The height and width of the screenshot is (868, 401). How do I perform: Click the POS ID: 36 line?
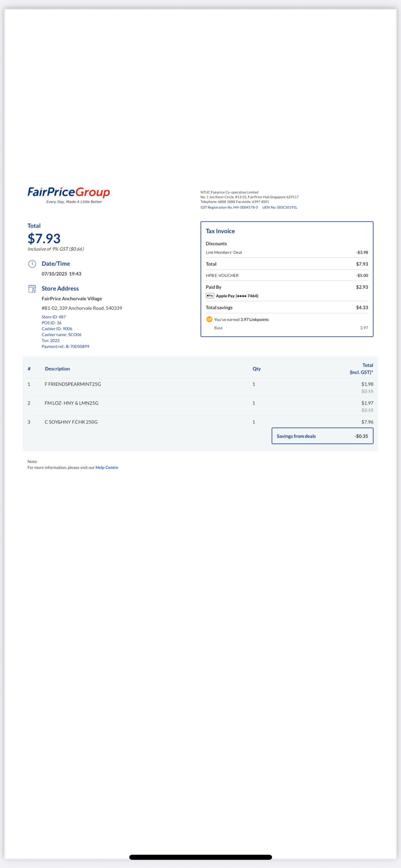tap(51, 323)
